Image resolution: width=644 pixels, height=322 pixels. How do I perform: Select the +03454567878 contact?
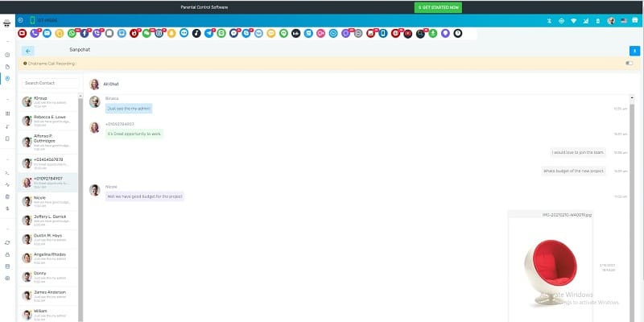47,163
